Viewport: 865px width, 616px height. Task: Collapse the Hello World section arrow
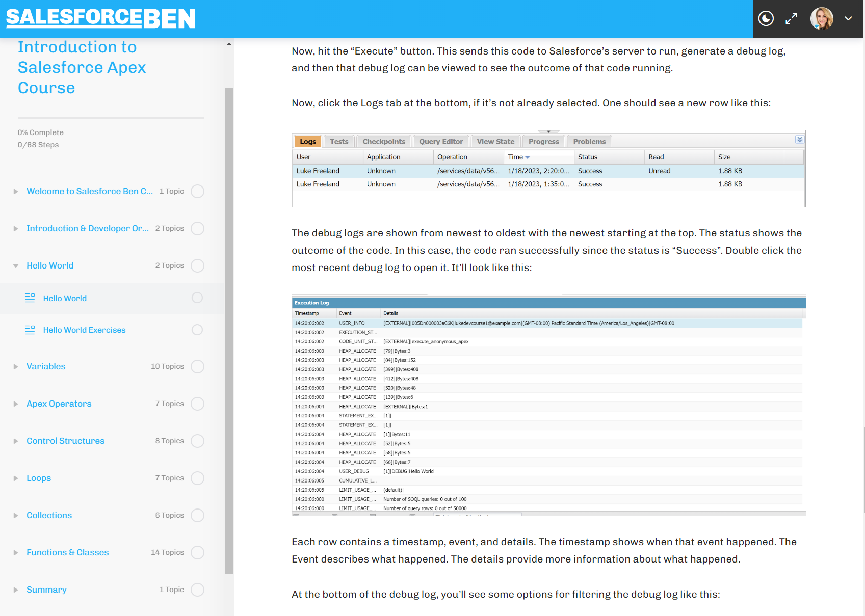point(16,266)
